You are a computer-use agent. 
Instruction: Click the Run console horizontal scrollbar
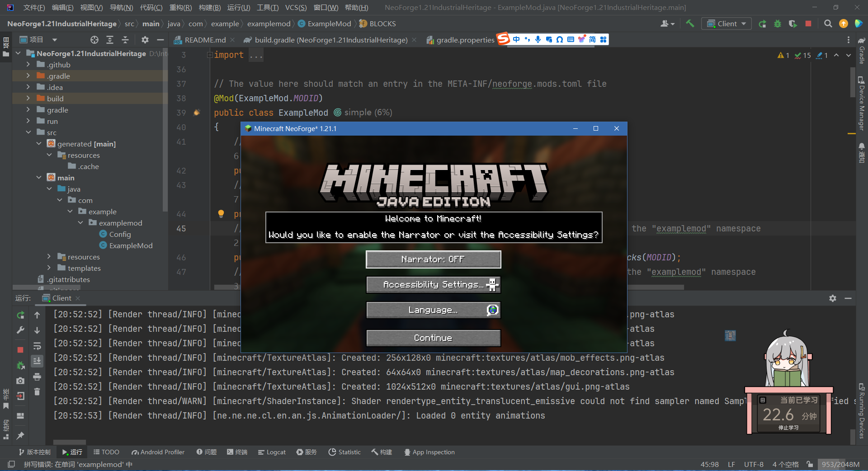[x=70, y=442]
